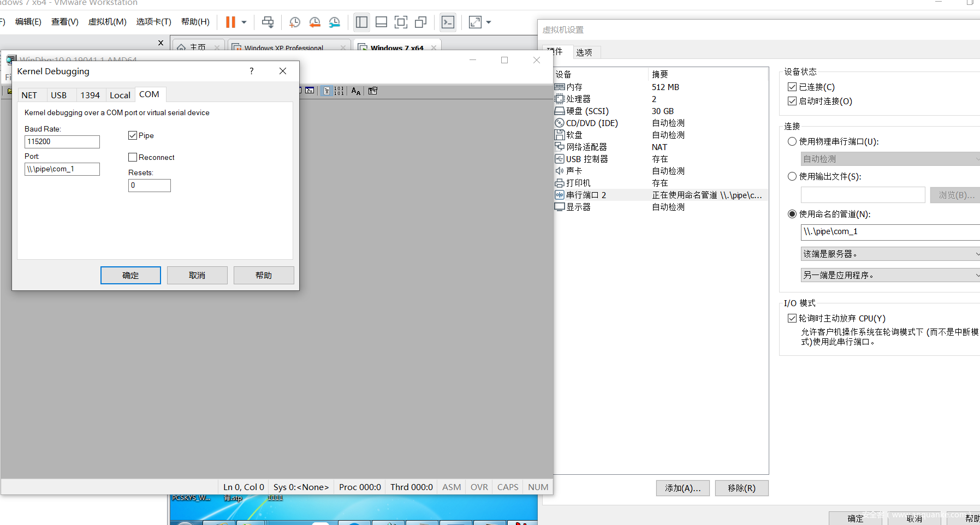Screen dimensions: 980x525
Task: Click the orange Pause virtual machine icon
Action: [230, 22]
